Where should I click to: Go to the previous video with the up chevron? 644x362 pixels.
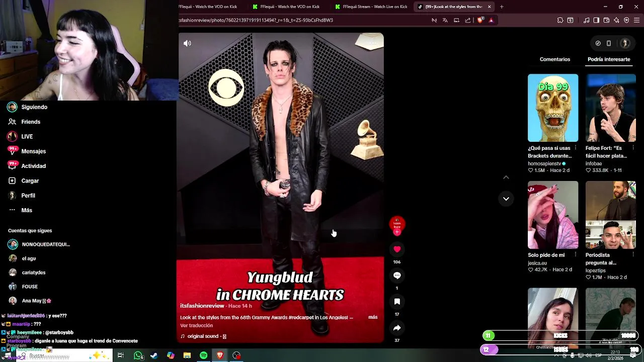click(506, 177)
